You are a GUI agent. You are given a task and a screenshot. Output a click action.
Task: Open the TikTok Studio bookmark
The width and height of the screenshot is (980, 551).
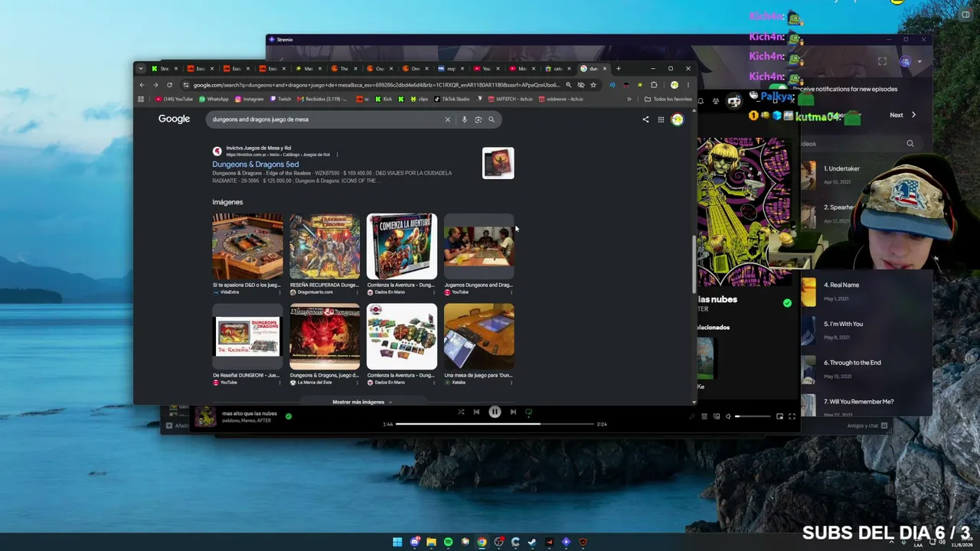click(x=452, y=99)
